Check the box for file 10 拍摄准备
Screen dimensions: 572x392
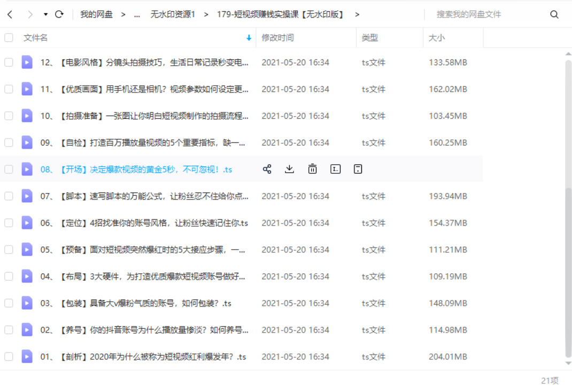(x=9, y=116)
